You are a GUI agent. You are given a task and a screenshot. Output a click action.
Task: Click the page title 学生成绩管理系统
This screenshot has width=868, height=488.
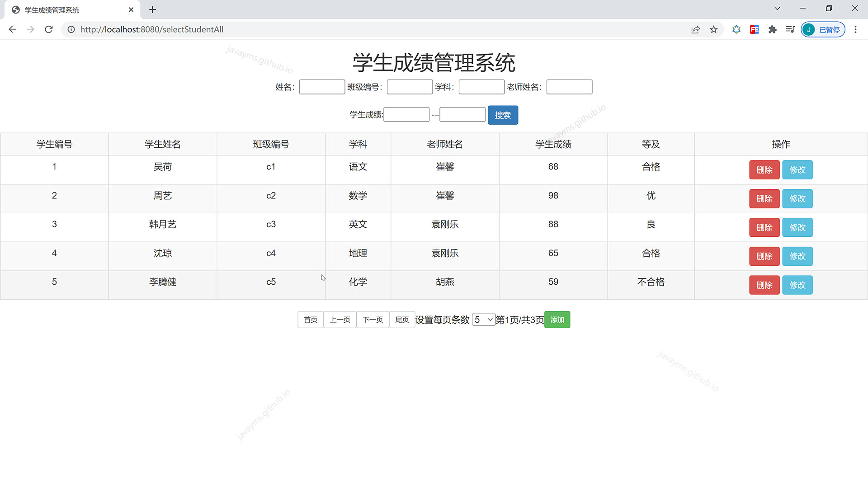[434, 62]
